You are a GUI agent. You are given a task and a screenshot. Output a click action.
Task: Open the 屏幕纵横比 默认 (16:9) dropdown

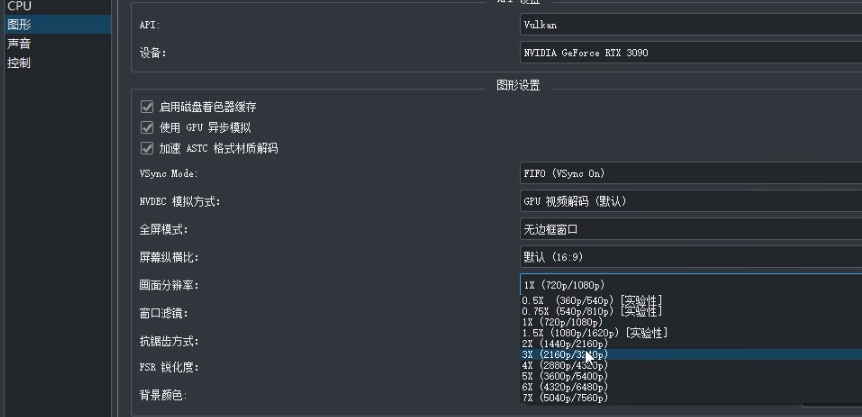(x=690, y=257)
